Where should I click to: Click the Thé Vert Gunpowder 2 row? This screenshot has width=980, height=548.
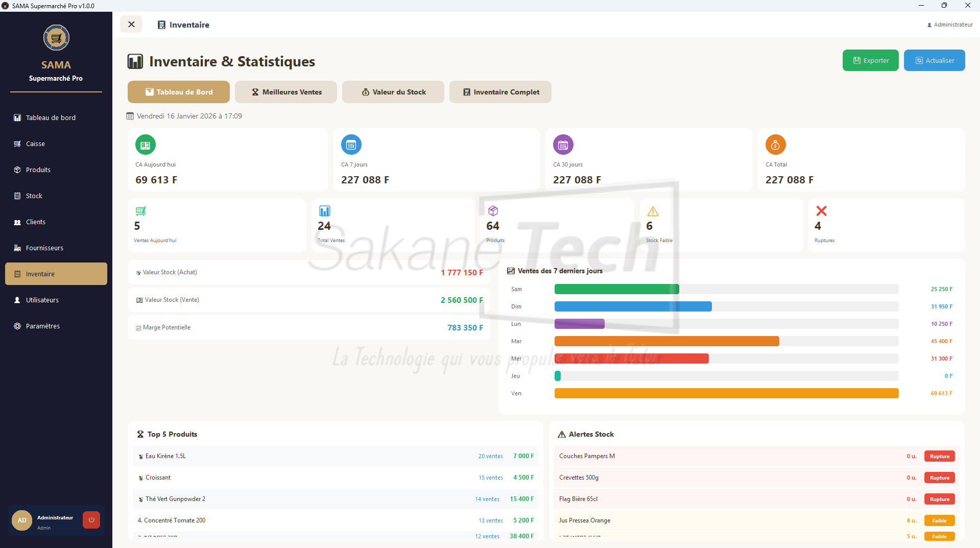click(x=336, y=499)
